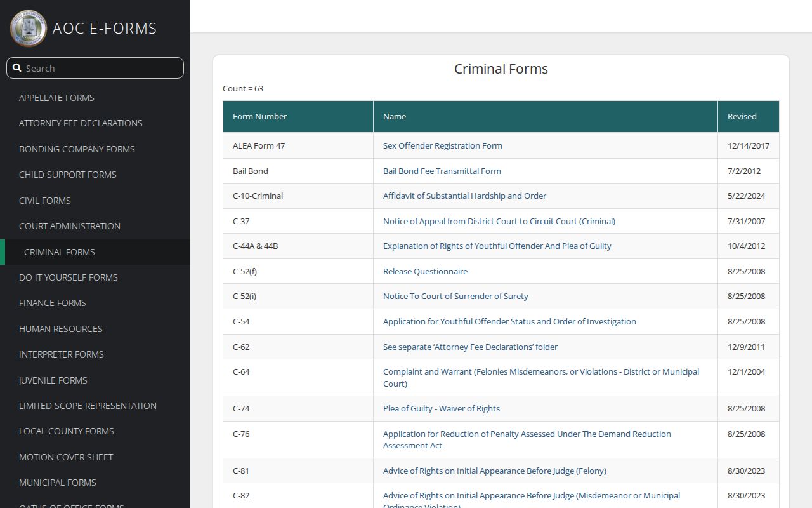Screen dimensions: 812x508
Task: Open Notice To Court of Surrender of Surety
Action: point(455,296)
